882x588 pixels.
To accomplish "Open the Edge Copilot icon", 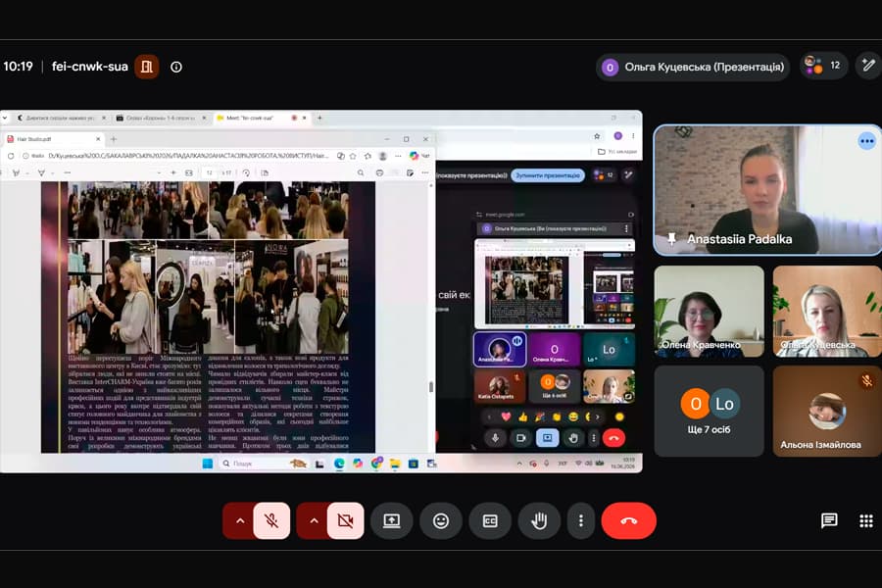I will point(415,156).
